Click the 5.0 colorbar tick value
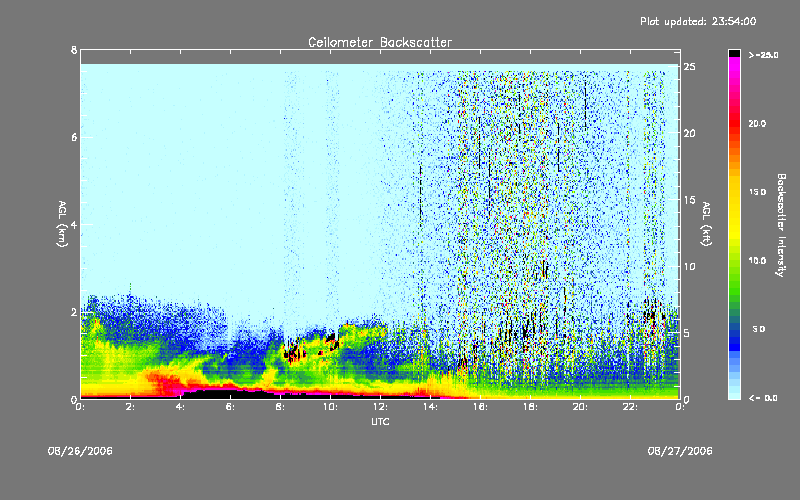Screen dimensions: 800x500 [759, 329]
